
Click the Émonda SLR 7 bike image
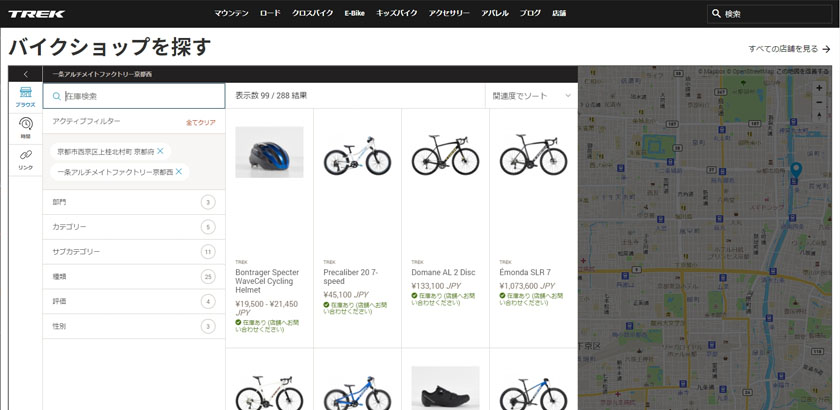533,154
